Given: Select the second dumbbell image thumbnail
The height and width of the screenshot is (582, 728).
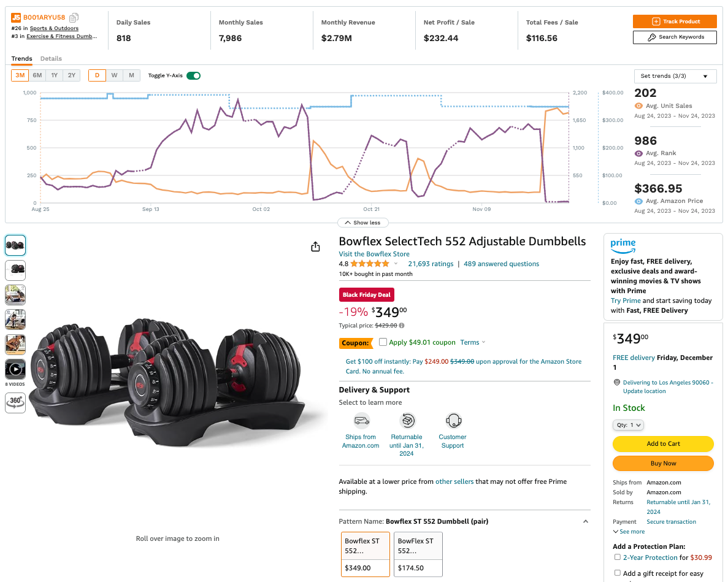Looking at the screenshot, I should click(15, 270).
